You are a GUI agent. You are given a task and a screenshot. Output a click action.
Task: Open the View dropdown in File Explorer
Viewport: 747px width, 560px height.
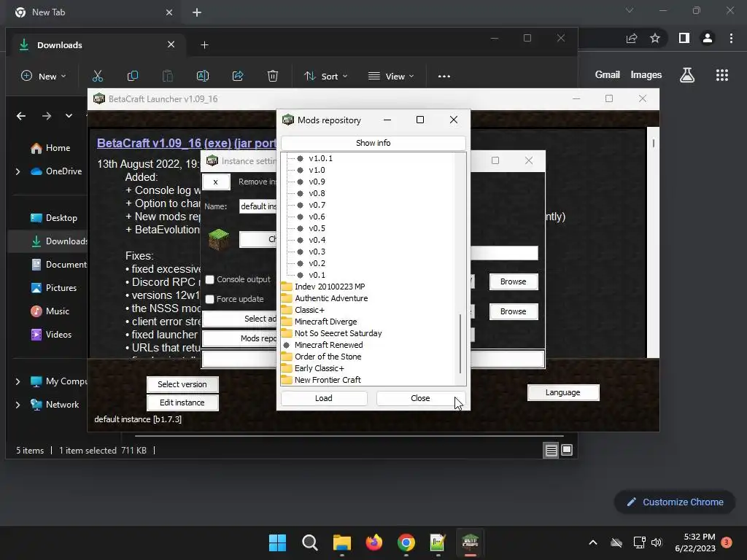point(391,76)
